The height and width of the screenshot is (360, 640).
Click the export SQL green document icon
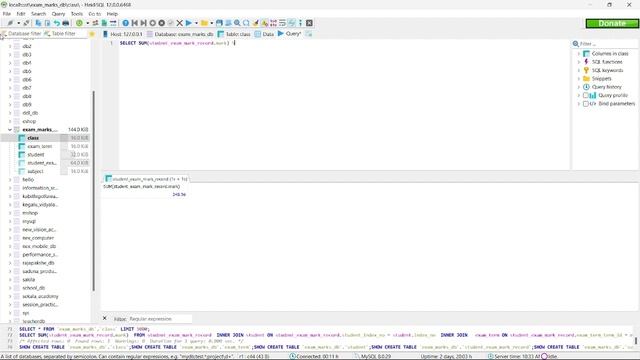(104, 23)
